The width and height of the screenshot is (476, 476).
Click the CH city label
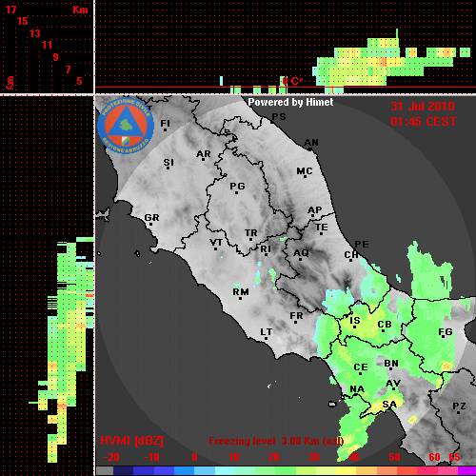[351, 255]
